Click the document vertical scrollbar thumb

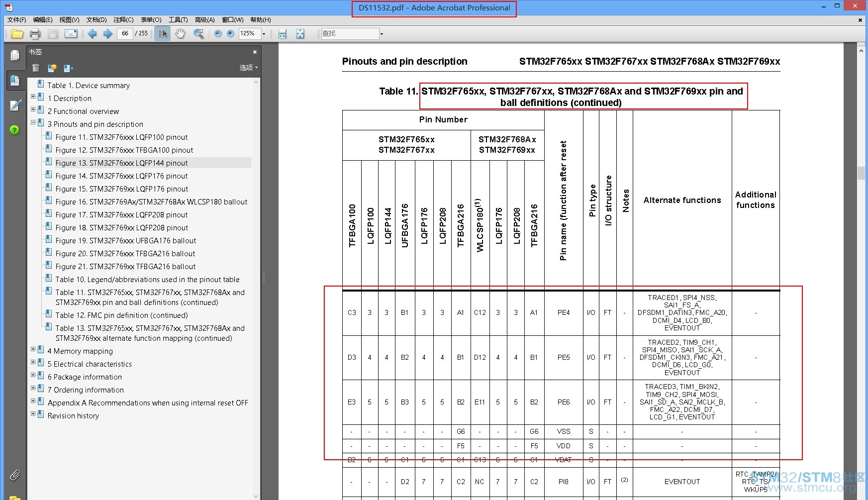click(861, 173)
